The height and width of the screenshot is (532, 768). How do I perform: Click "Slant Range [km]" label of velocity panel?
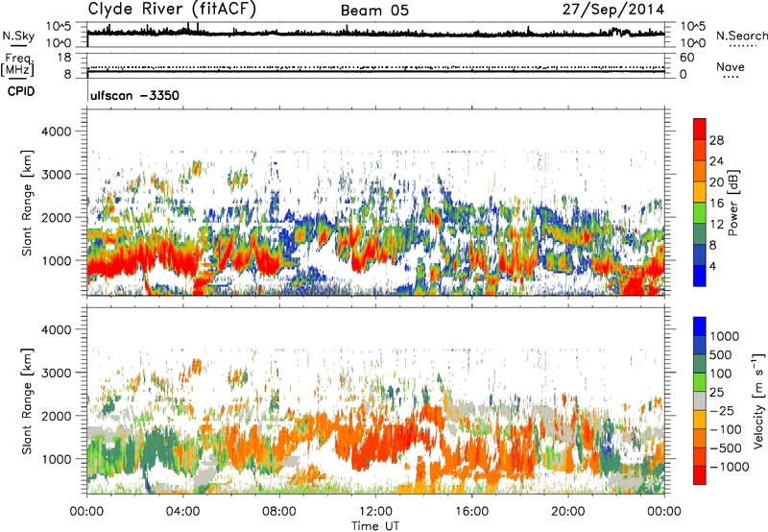(27, 401)
